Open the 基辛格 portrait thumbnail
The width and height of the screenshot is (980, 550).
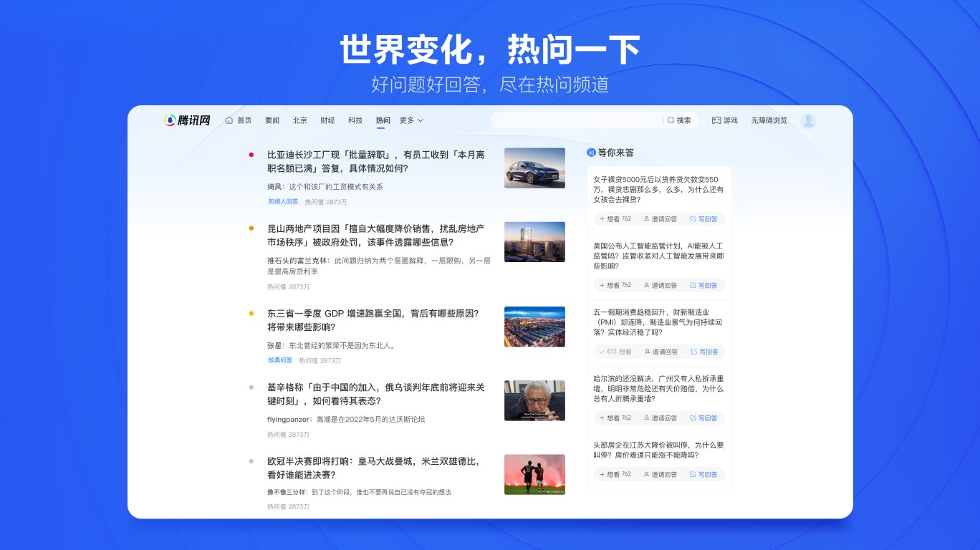[534, 400]
